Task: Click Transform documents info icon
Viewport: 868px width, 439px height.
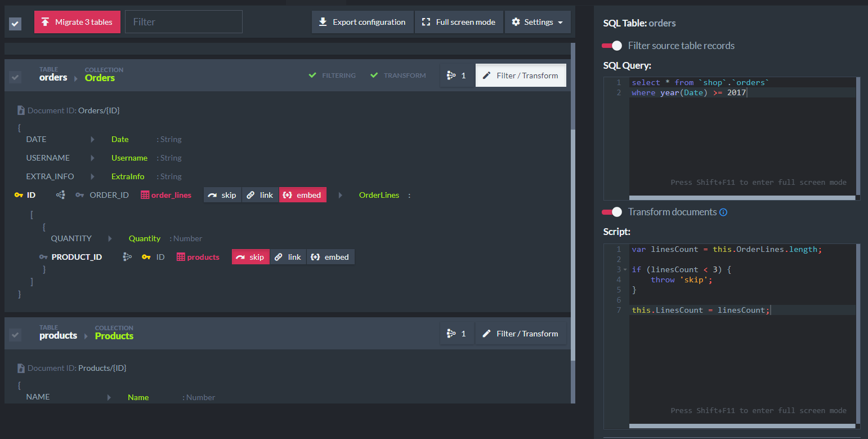Action: pos(724,212)
